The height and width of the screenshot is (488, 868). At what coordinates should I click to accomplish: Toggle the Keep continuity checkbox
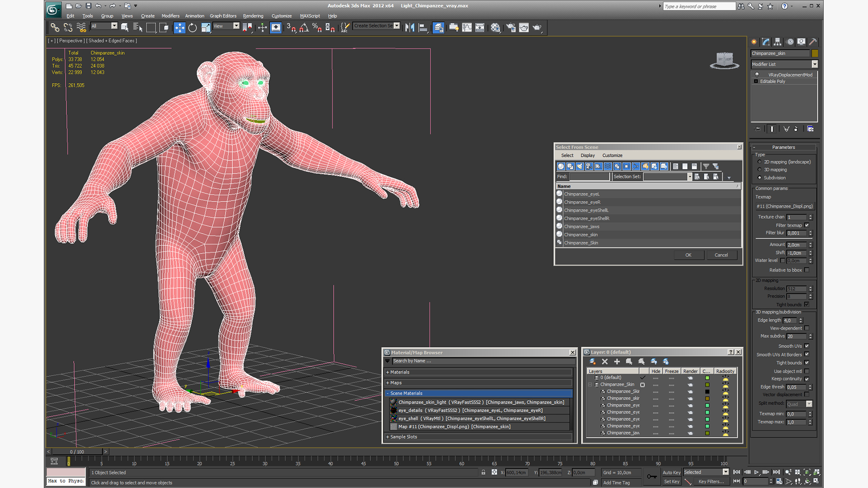[807, 379]
